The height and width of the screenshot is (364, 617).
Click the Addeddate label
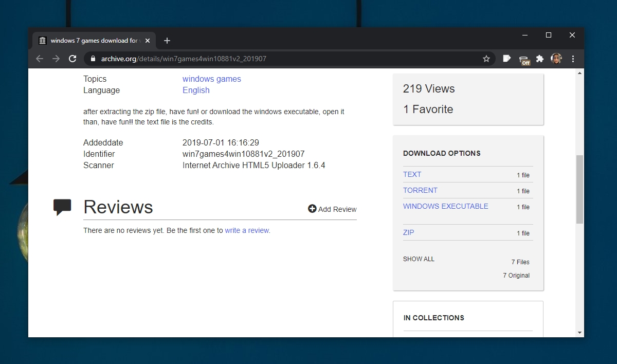tap(103, 142)
